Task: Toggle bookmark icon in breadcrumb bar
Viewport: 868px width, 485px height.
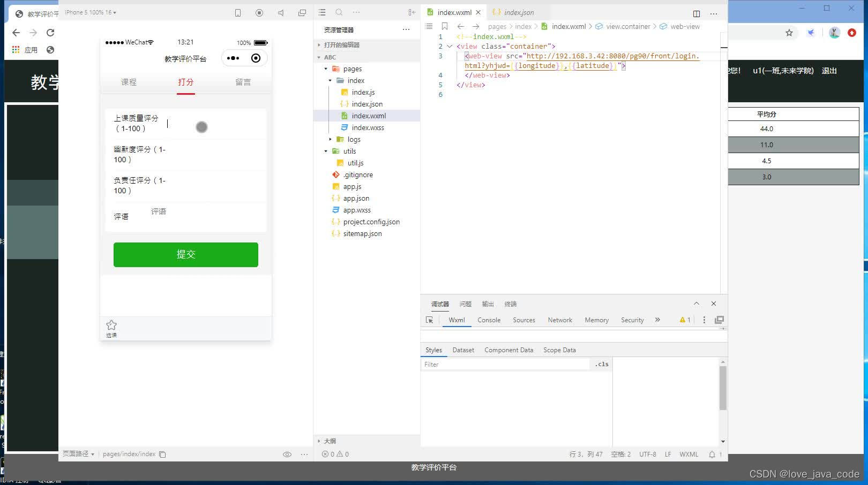Action: 445,26
